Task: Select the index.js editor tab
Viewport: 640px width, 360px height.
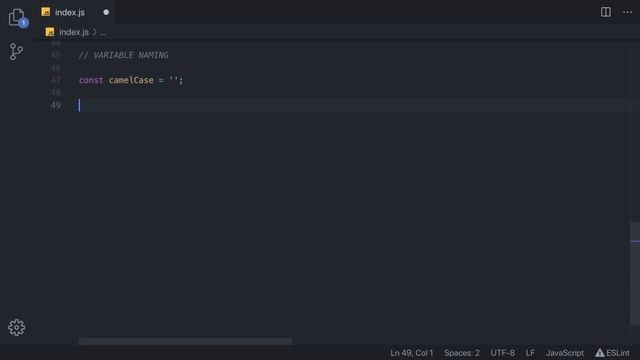Action: 75,12
